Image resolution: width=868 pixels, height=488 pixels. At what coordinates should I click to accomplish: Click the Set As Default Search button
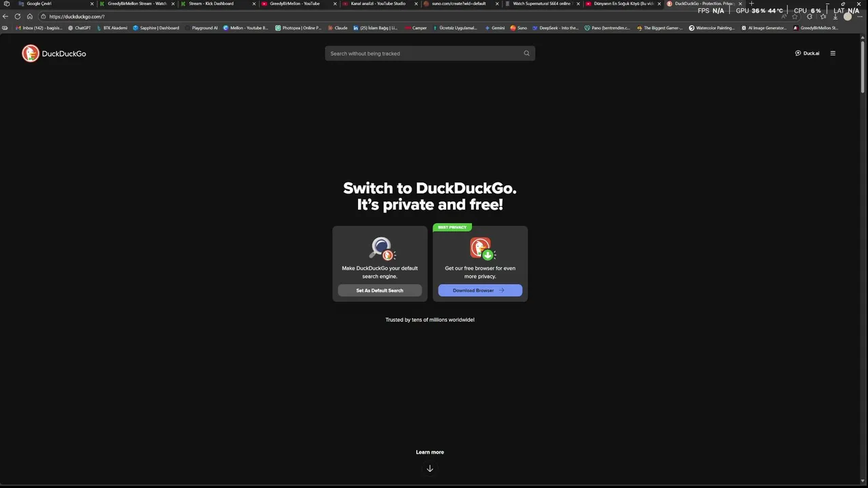pyautogui.click(x=380, y=291)
